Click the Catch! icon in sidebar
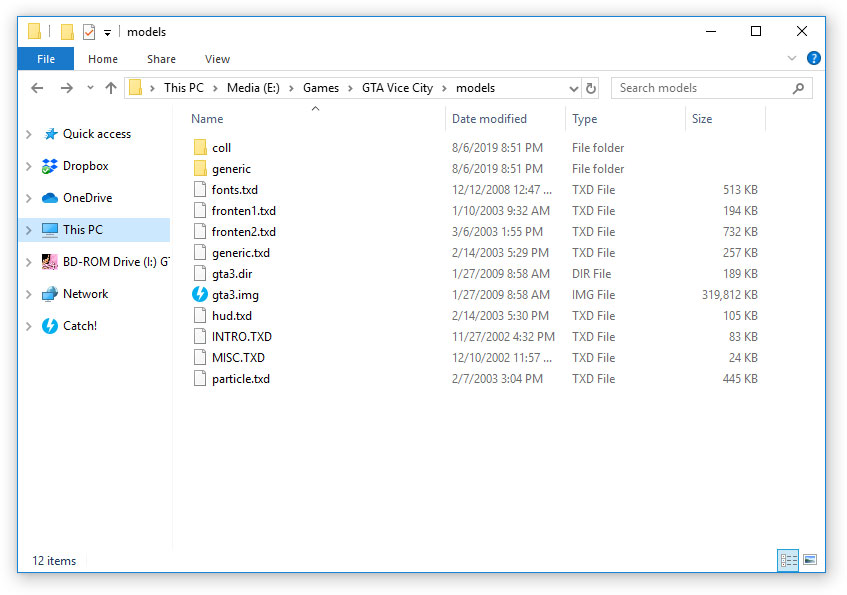The image size is (847, 595). 50,326
